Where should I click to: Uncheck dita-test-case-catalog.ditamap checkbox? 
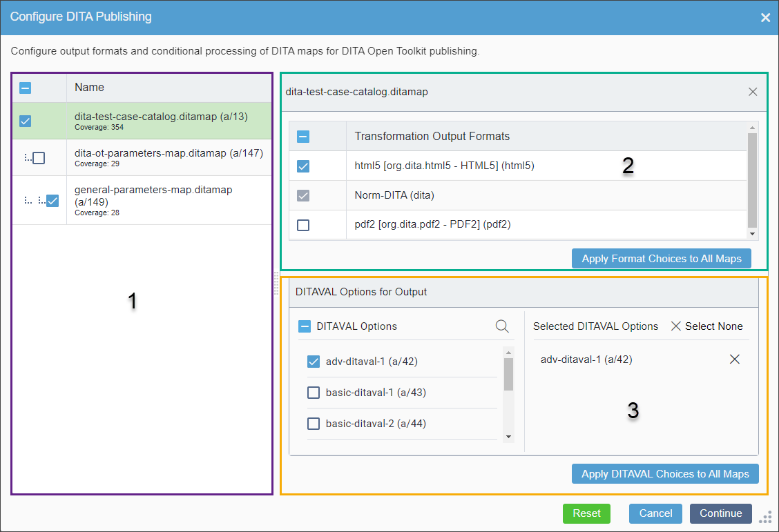pos(26,121)
